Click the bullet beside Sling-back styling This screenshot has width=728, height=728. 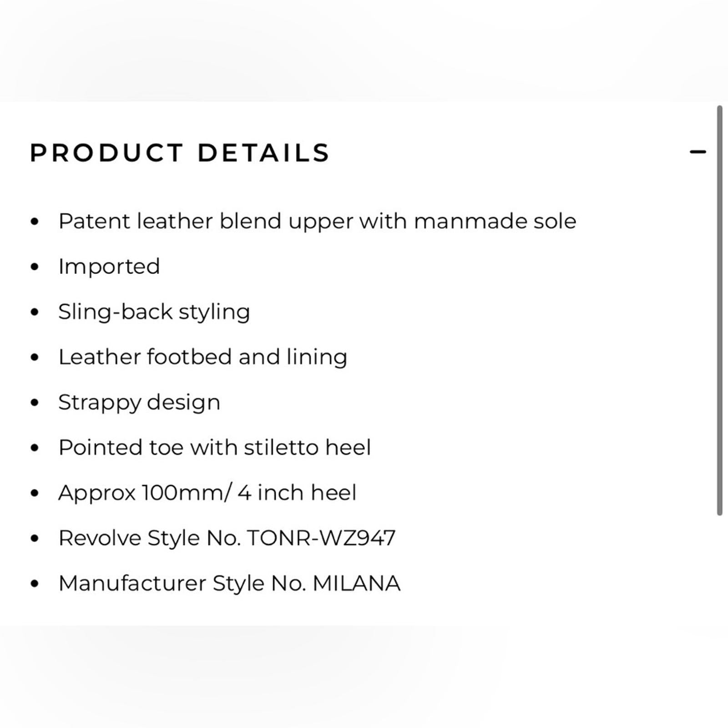[34, 312]
